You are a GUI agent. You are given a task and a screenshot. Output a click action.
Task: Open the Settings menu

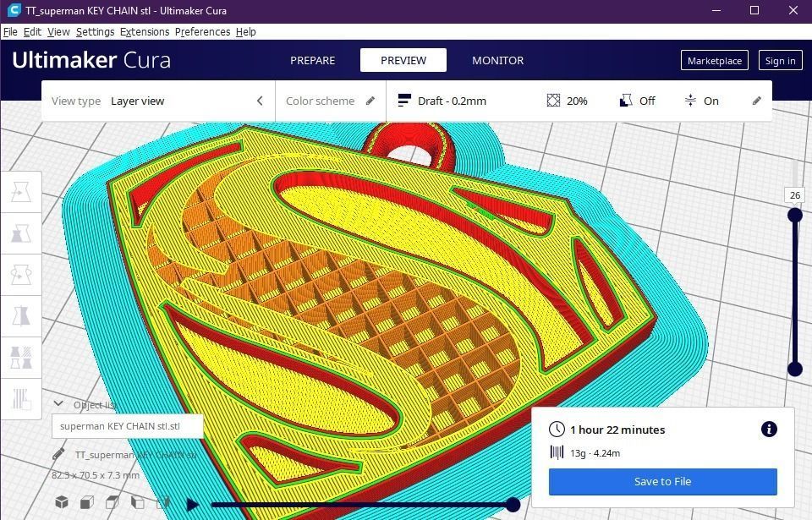pyautogui.click(x=95, y=31)
